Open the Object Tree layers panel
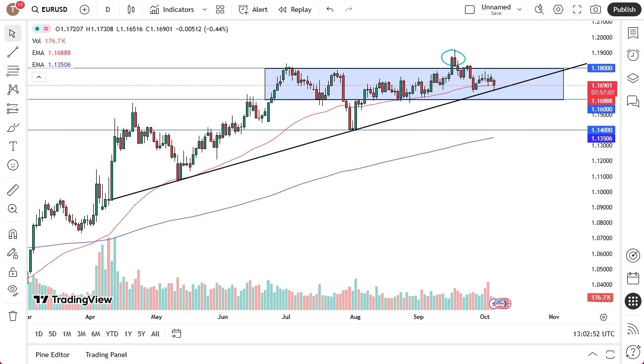Viewport: 644px width, 364px height. [633, 78]
